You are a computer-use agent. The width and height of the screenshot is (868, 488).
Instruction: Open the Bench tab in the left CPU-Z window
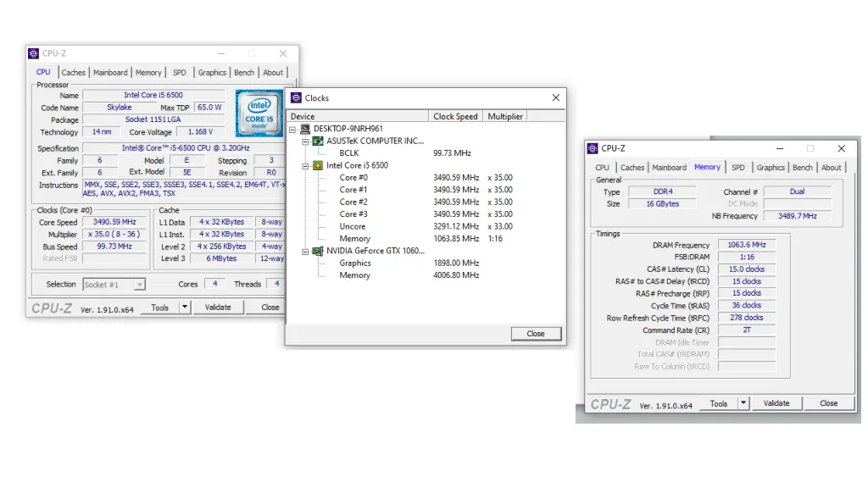pyautogui.click(x=244, y=73)
